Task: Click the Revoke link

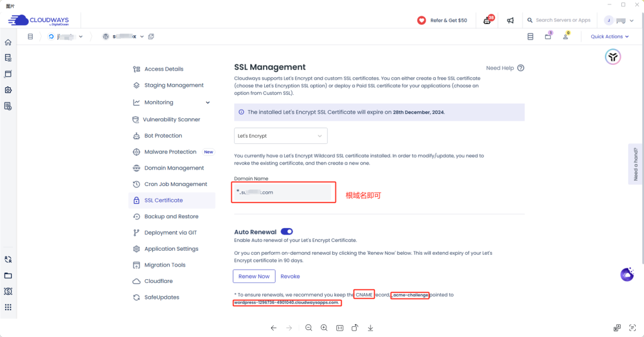Action: tap(290, 276)
